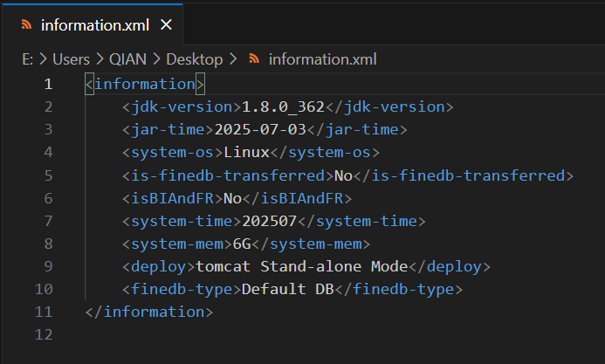Open the E: drive breadcrumb

29,59
